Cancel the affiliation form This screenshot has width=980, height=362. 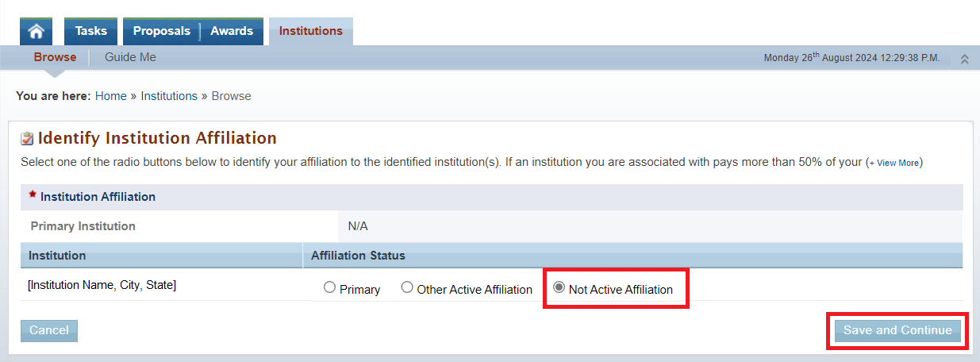pyautogui.click(x=49, y=330)
